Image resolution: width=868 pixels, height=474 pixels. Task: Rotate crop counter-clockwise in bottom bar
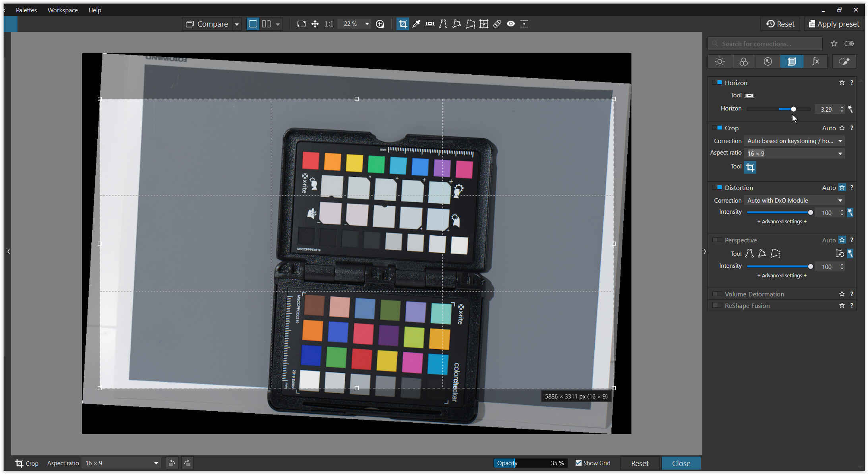(x=172, y=463)
